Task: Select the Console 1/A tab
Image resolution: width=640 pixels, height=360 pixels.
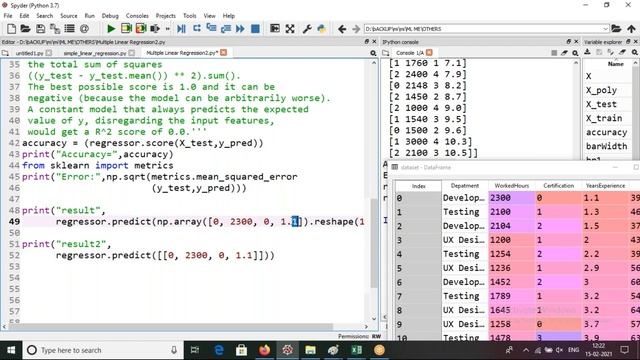Action: pyautogui.click(x=410, y=53)
